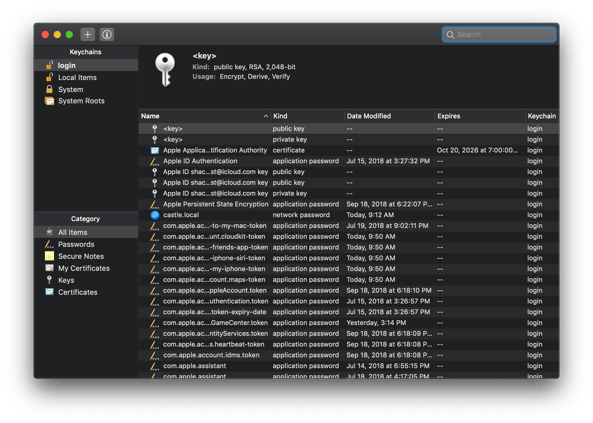Select com.apple.ac...unt.cloudkit-token row
593x423 pixels.
pyautogui.click(x=349, y=236)
